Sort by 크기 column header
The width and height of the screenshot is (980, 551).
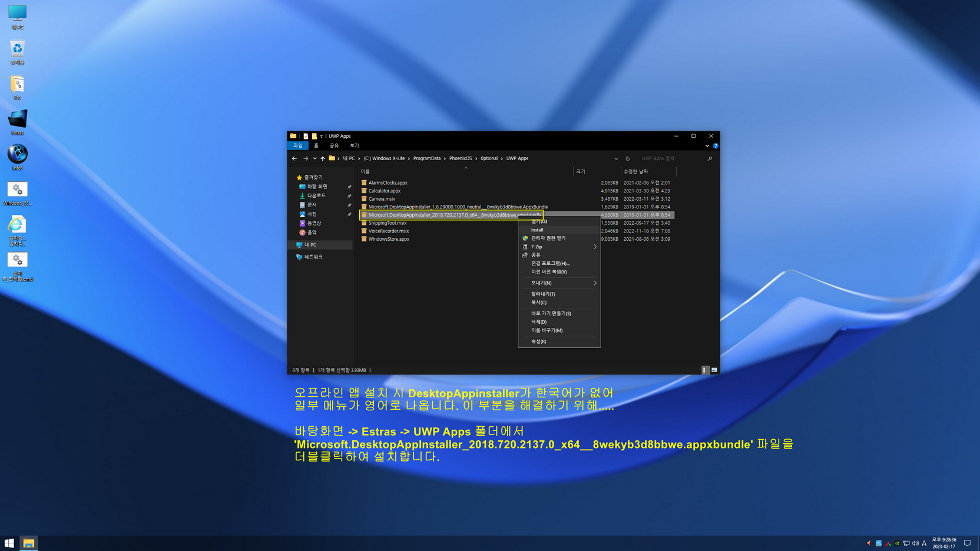click(597, 171)
